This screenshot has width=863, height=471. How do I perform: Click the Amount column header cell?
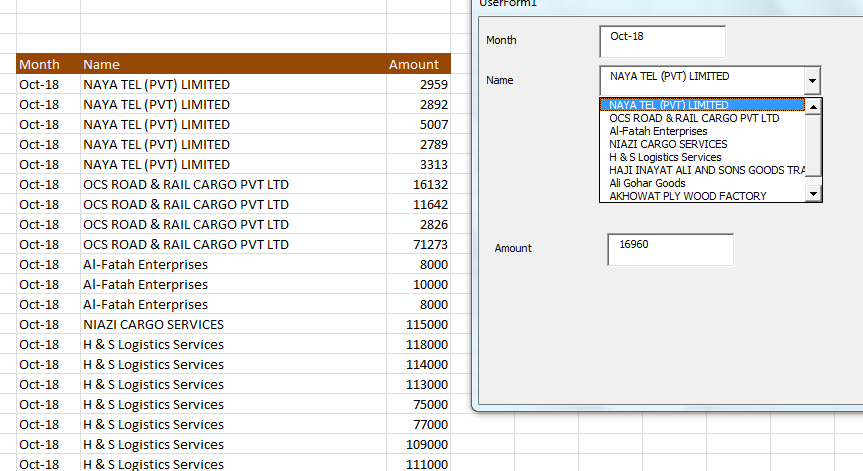coord(418,64)
